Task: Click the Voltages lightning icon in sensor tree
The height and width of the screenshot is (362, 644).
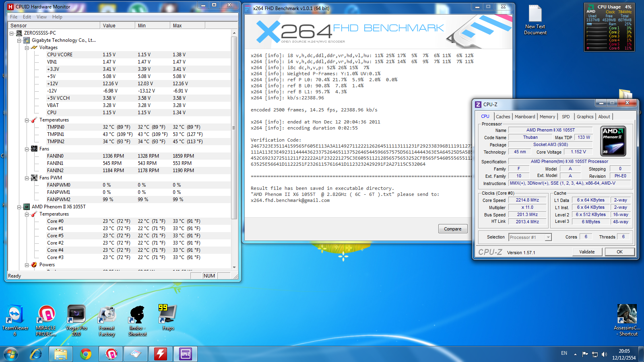Action: pos(34,47)
